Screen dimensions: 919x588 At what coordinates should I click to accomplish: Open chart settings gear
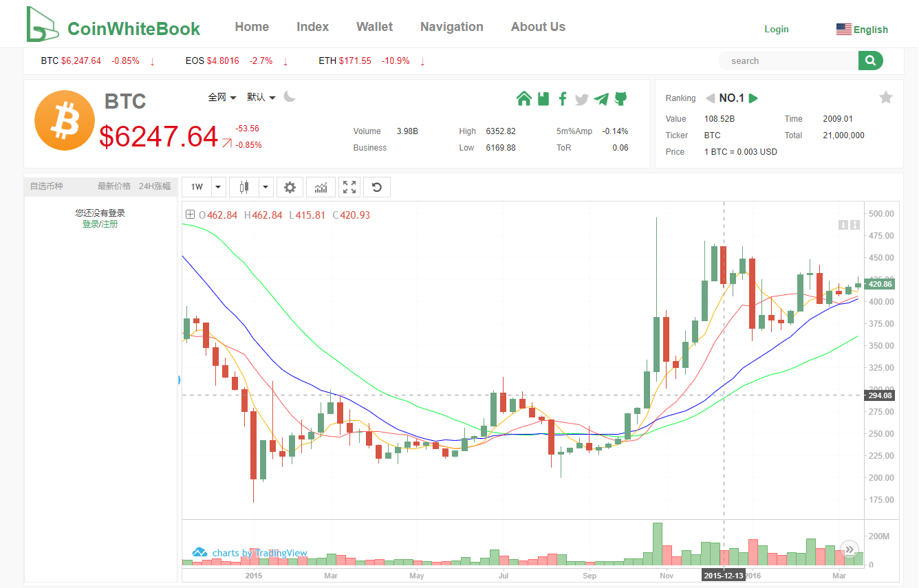click(x=290, y=187)
